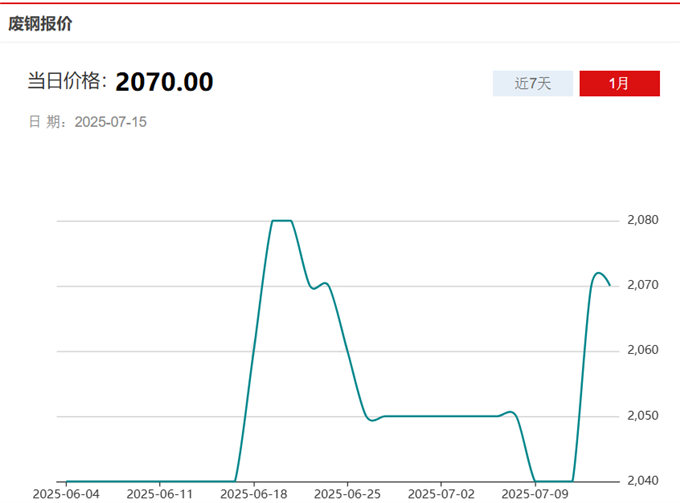Viewport: 680px width, 503px height.
Task: Click the 2,040 y-axis label
Action: [643, 480]
